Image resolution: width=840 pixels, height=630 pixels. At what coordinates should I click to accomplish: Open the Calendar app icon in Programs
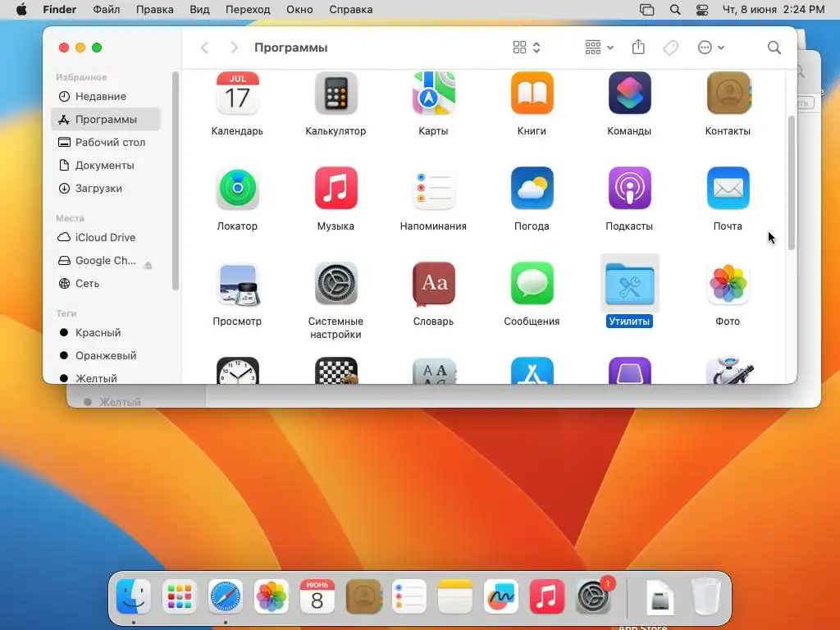(237, 94)
